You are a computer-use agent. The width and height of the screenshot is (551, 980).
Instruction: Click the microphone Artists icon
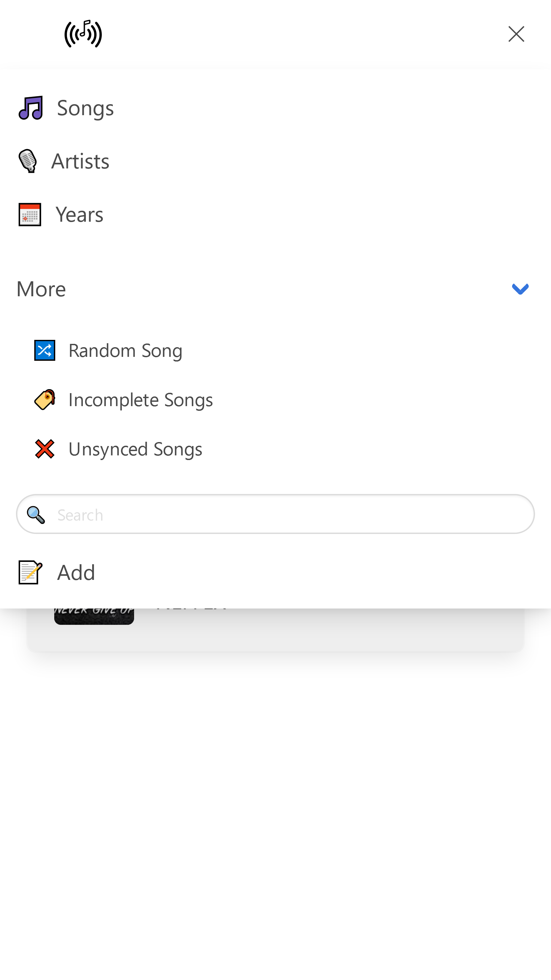28,161
